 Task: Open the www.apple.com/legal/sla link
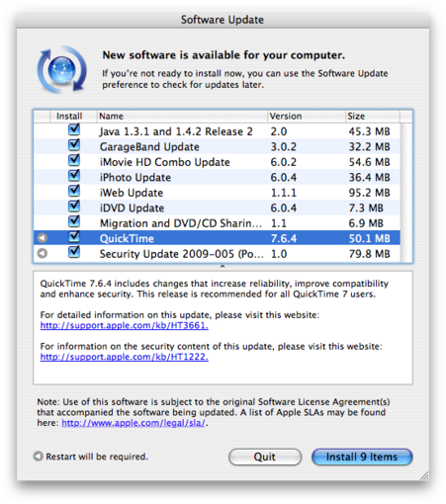134,423
